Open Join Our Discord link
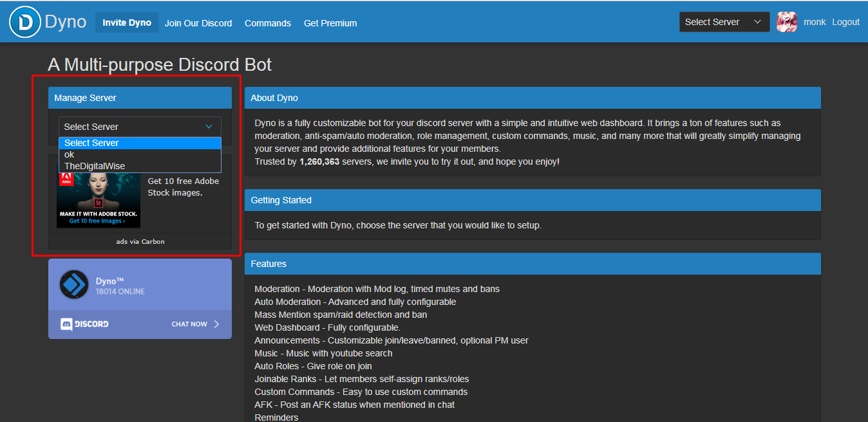This screenshot has height=422, width=868. point(198,23)
